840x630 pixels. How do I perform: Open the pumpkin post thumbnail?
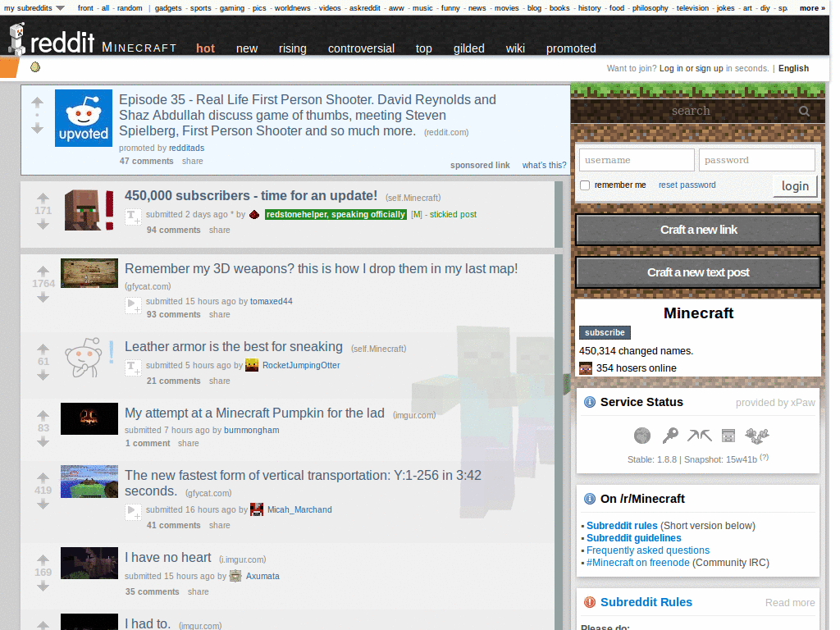89,418
